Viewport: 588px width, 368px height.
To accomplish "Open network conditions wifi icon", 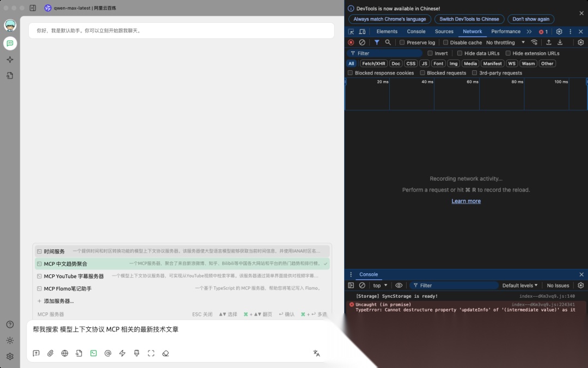I will [x=535, y=42].
